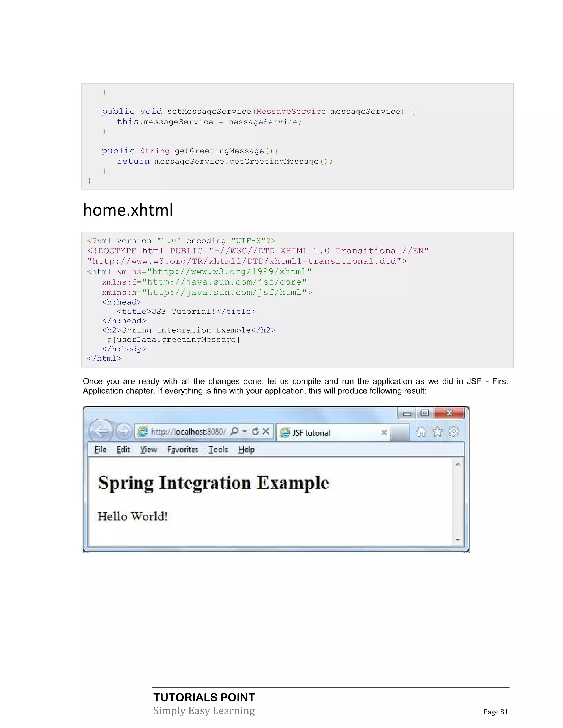Open the Edit menu
Viewport: 563px width, 728px height.
tap(123, 450)
